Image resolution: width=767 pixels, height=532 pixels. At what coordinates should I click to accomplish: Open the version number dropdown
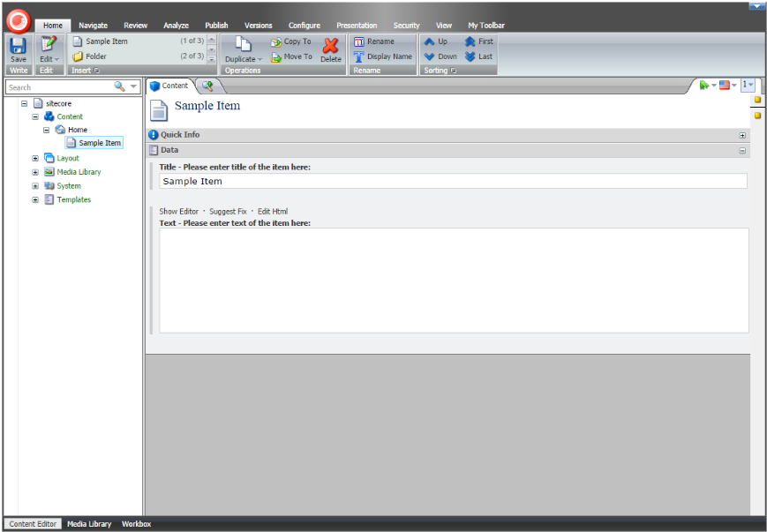coord(748,85)
